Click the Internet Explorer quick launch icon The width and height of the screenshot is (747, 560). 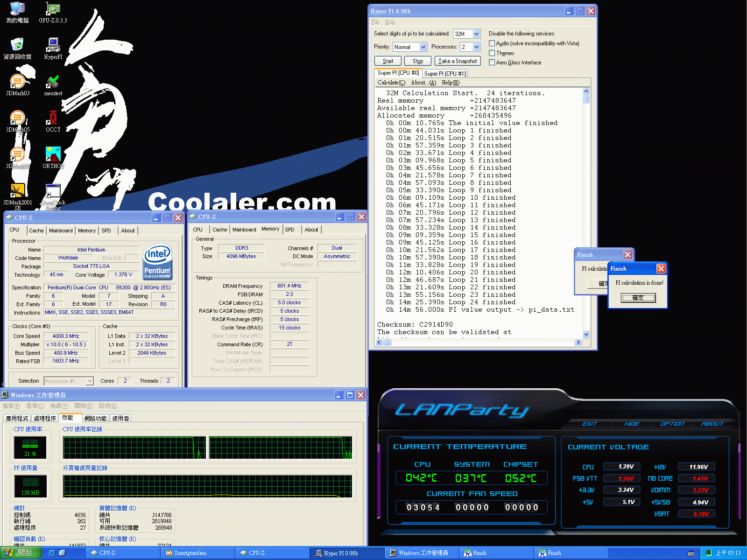pos(51,553)
